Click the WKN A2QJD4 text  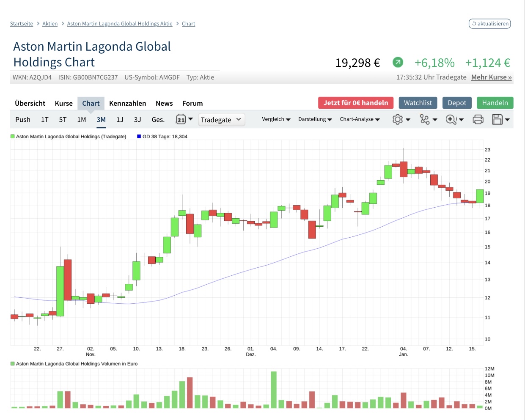[x=32, y=77]
